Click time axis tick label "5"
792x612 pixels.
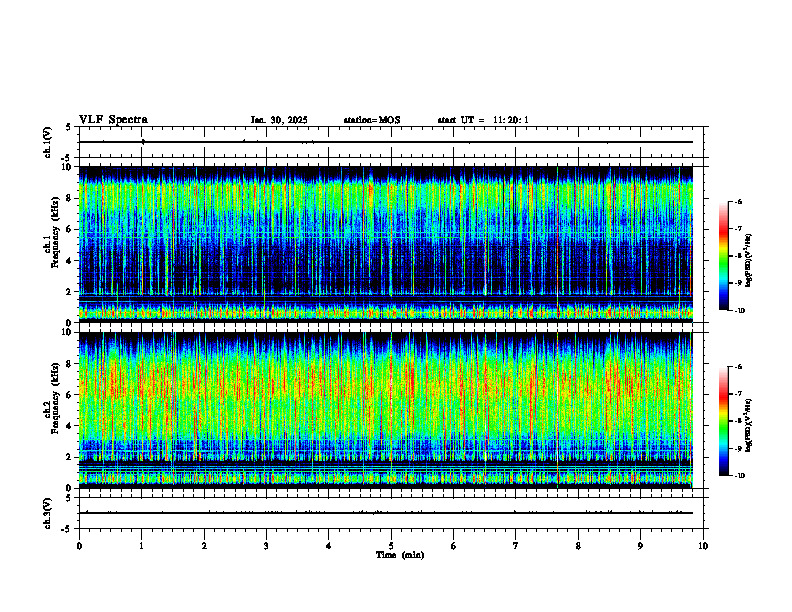point(391,546)
